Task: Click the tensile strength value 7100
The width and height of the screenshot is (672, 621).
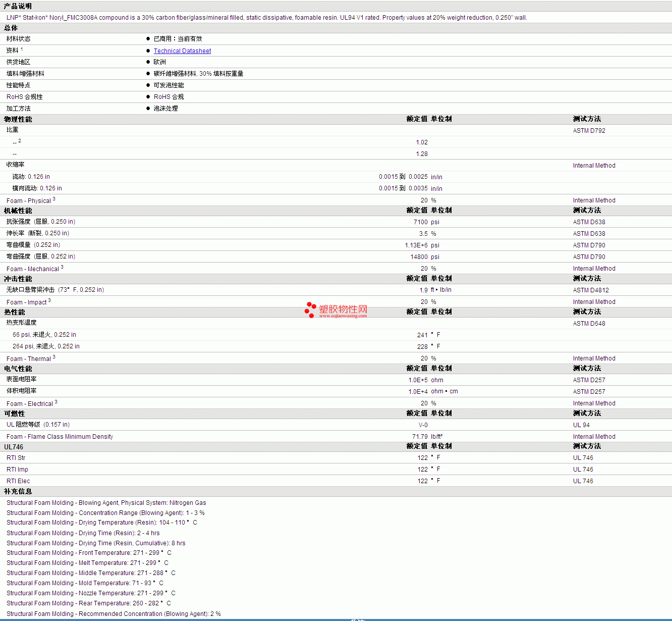Action: pos(421,222)
